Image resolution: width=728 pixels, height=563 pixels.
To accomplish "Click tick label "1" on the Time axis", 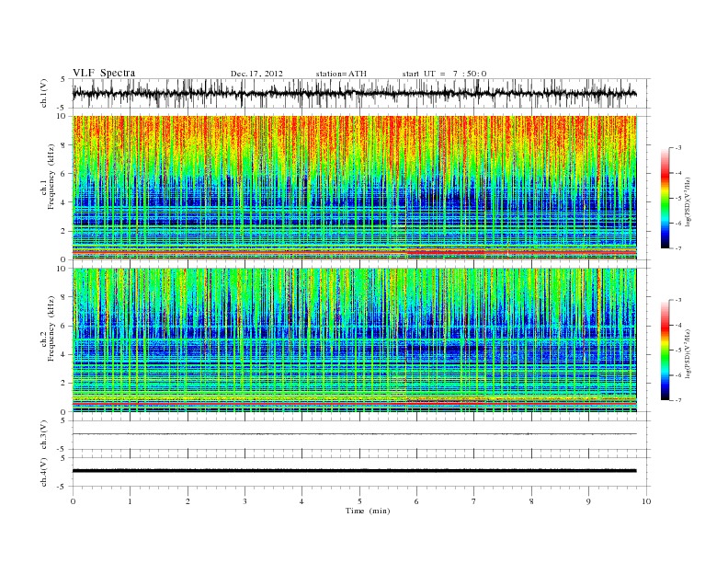I will coord(130,501).
